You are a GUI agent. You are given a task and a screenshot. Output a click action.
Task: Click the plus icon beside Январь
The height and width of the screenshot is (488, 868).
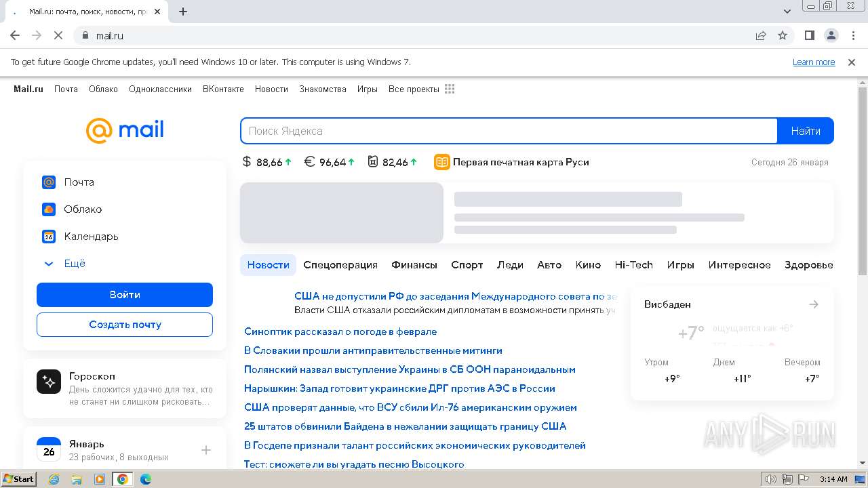[206, 449]
